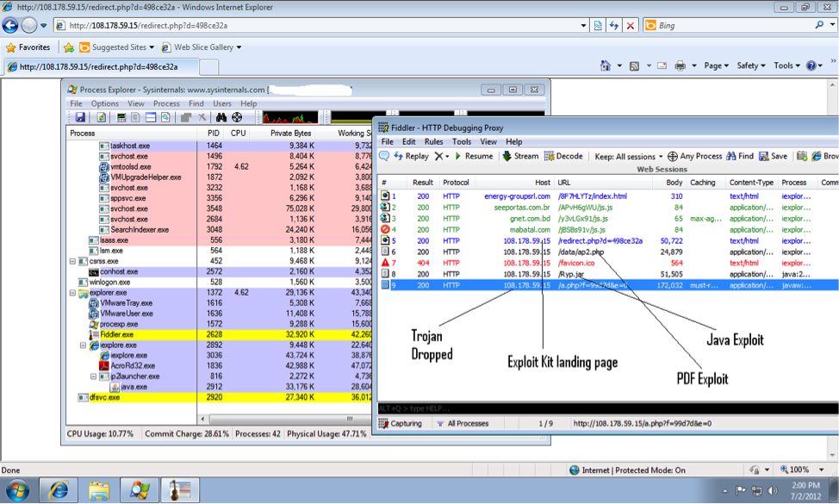
Task: Click Process Explorer's Refresh toolbar icon
Action: point(101,117)
